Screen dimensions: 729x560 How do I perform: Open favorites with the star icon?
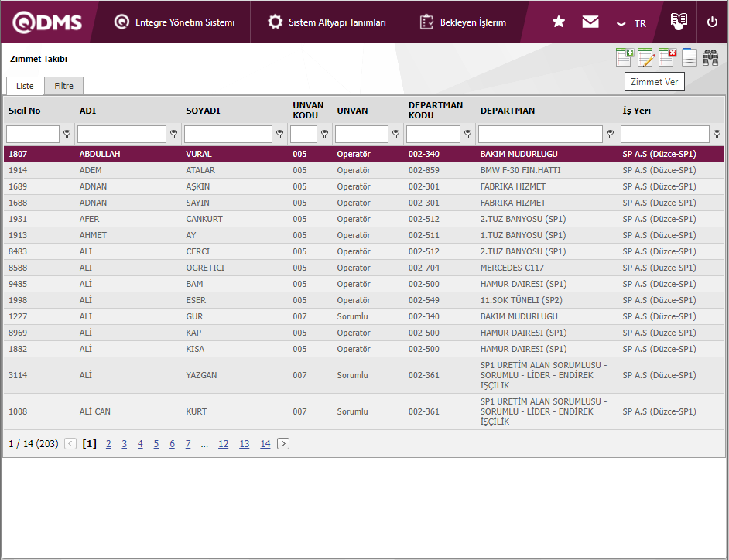pyautogui.click(x=559, y=22)
